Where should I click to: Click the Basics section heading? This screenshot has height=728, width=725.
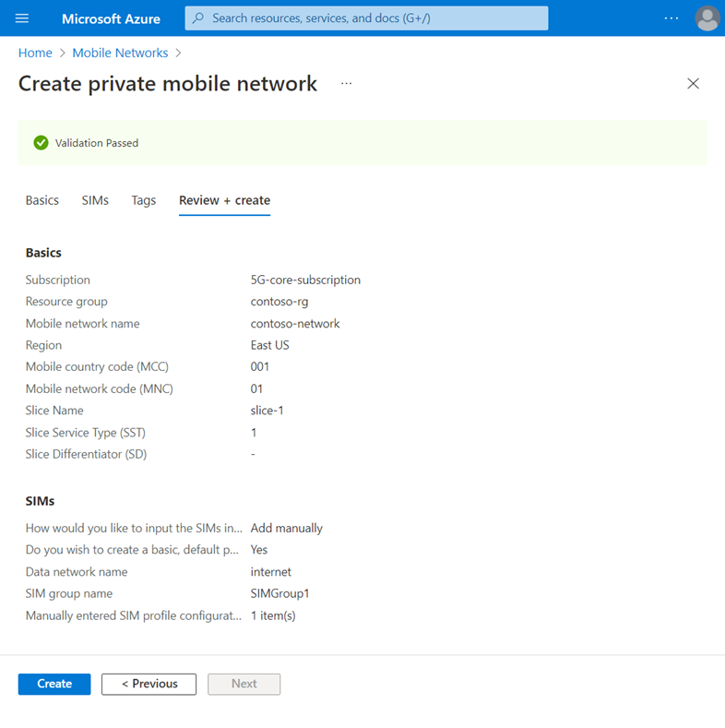tap(43, 253)
